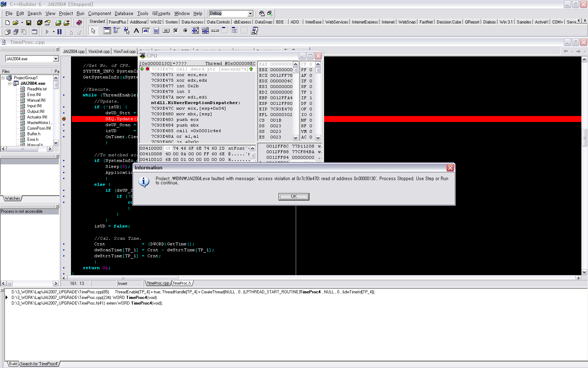This screenshot has height=368, width=588.
Task: Choose the arrow pointer selection tool
Action: 93,31
